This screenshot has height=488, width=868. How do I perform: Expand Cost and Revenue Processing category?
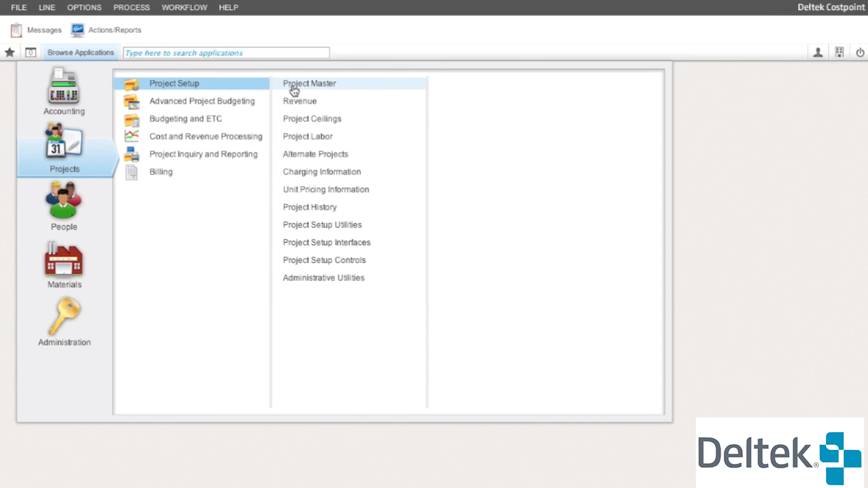205,137
